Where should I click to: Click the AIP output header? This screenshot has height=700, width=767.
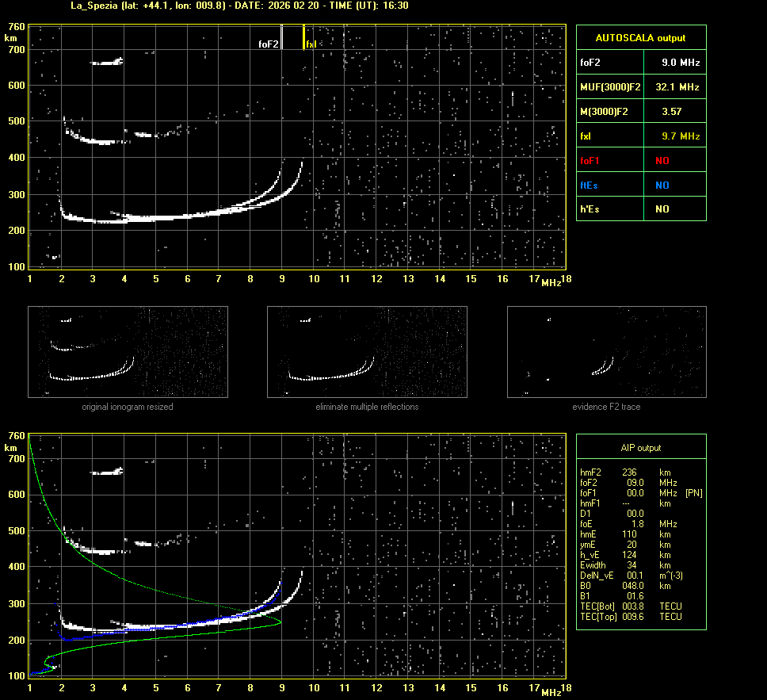click(640, 448)
